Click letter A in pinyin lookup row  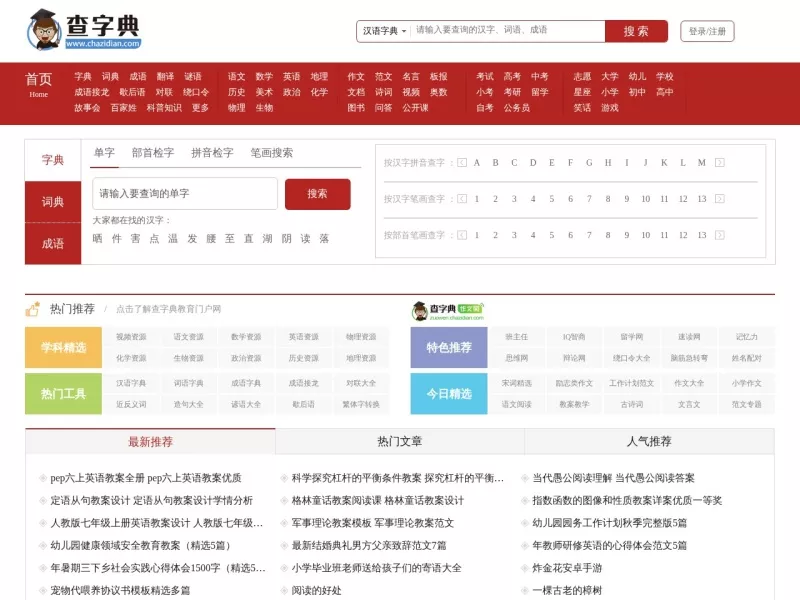point(477,163)
